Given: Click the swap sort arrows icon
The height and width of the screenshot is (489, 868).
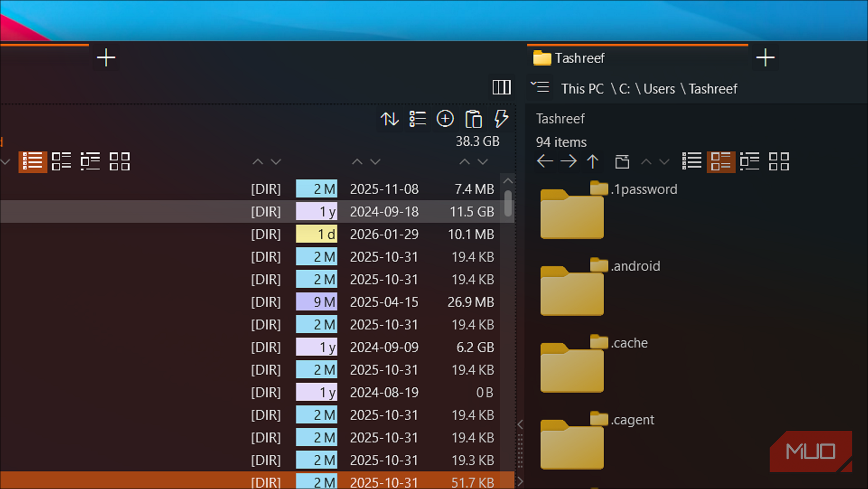Looking at the screenshot, I should click(x=389, y=119).
